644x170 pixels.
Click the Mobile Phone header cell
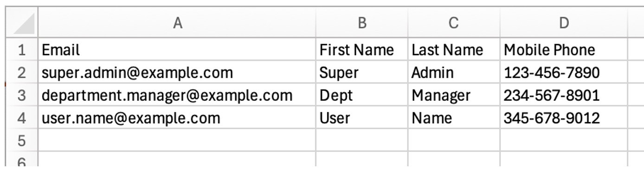pyautogui.click(x=564, y=49)
